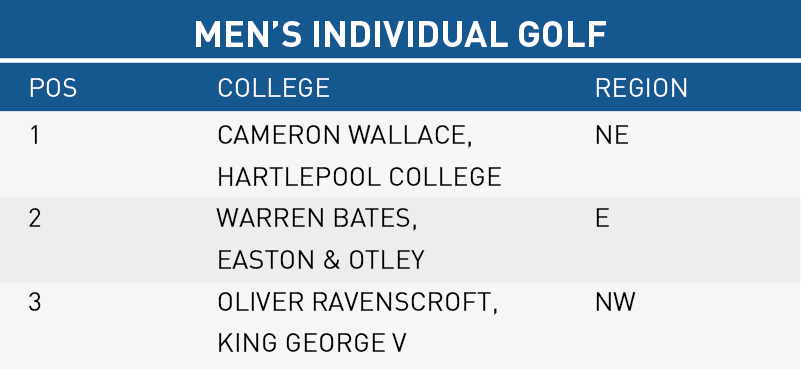This screenshot has width=801, height=369.
Task: Select the COLLEGE column header
Action: click(x=273, y=88)
